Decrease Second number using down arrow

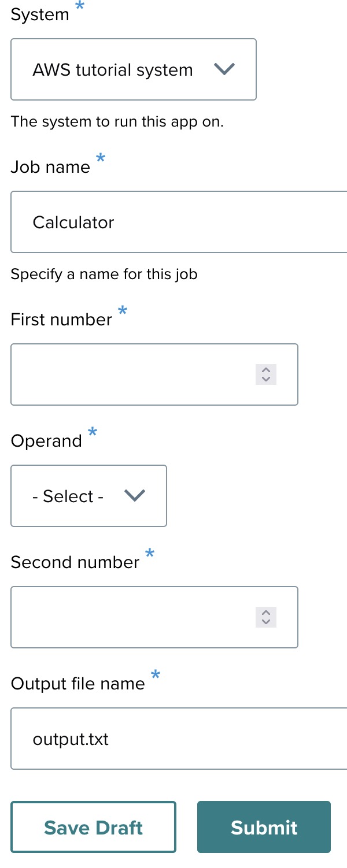266,622
